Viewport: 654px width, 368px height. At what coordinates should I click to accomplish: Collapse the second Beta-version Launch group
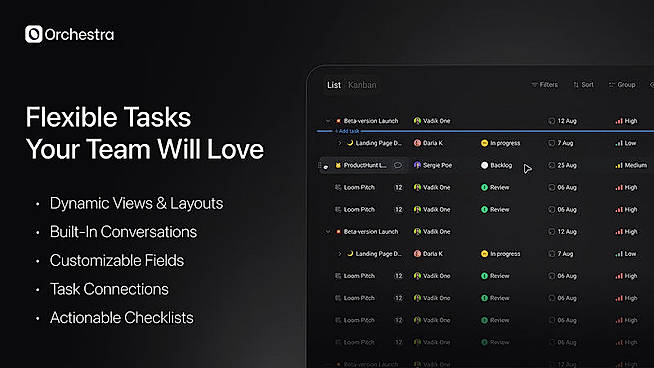coord(328,232)
